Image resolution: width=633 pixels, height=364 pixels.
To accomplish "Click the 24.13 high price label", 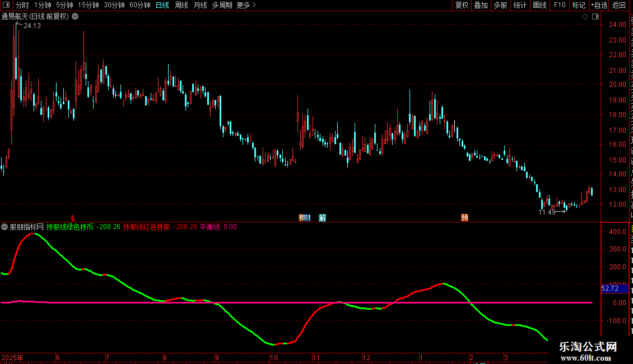I will tap(32, 26).
